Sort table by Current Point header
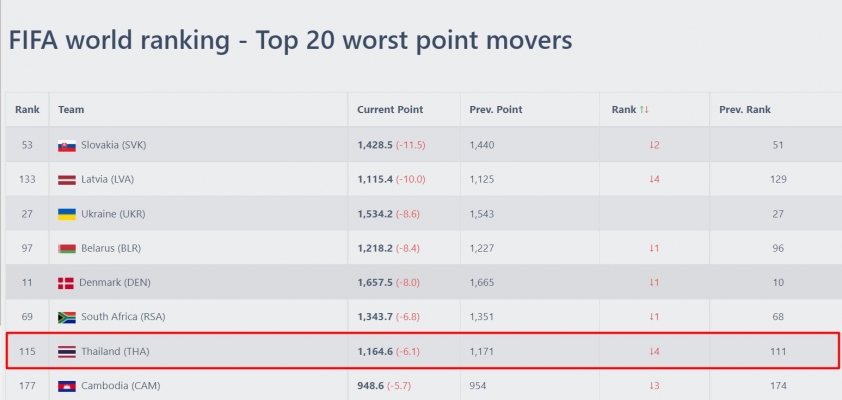The width and height of the screenshot is (842, 400). pyautogui.click(x=390, y=110)
